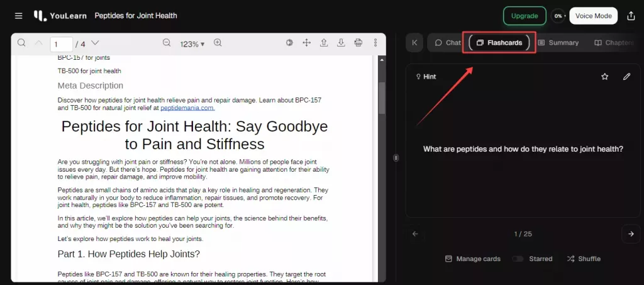This screenshot has height=285, width=644.
Task: Click the PDF vertical scrollbar thumb
Action: (382, 98)
